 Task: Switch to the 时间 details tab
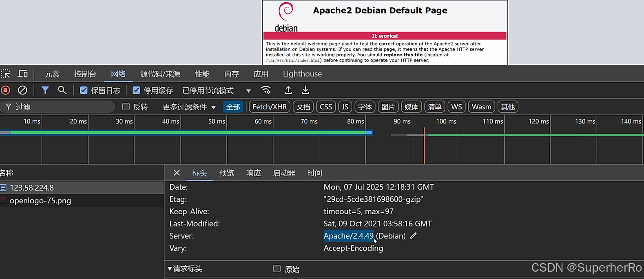click(314, 173)
